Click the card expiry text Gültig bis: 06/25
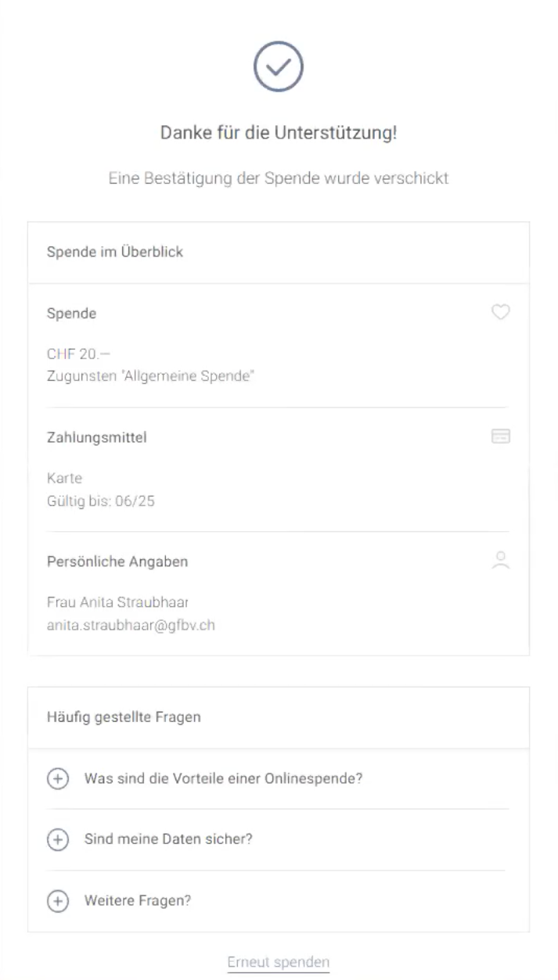This screenshot has height=980, width=558. coord(101,501)
